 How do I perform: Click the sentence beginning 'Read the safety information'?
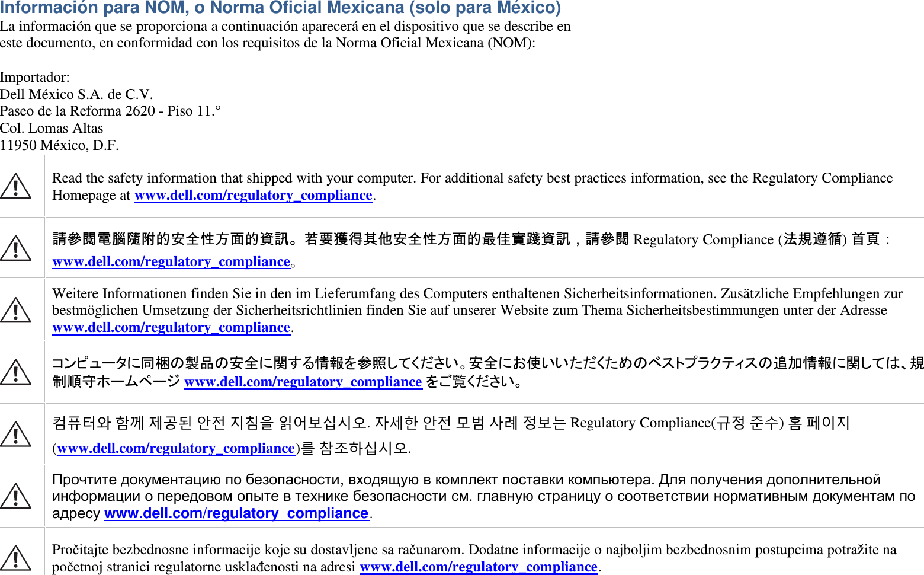coord(235,178)
